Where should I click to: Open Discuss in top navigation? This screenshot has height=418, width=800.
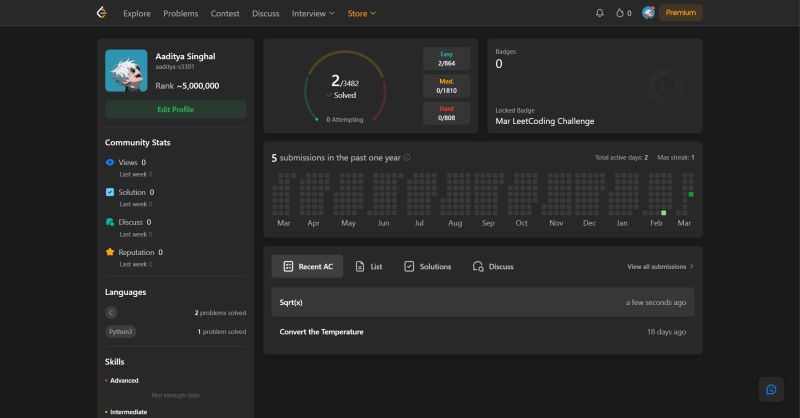tap(266, 13)
